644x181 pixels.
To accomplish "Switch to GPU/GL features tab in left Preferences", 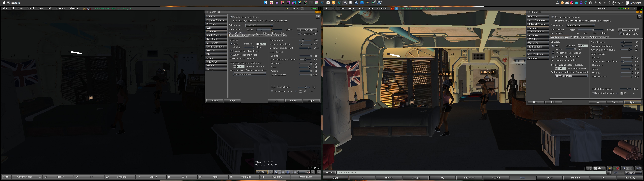I will (257, 35).
